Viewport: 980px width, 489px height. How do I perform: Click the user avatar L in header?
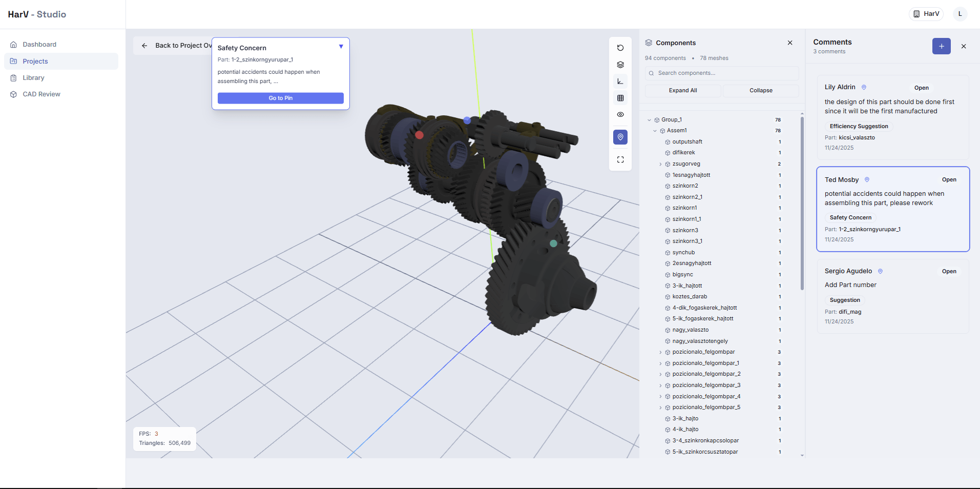click(x=960, y=14)
